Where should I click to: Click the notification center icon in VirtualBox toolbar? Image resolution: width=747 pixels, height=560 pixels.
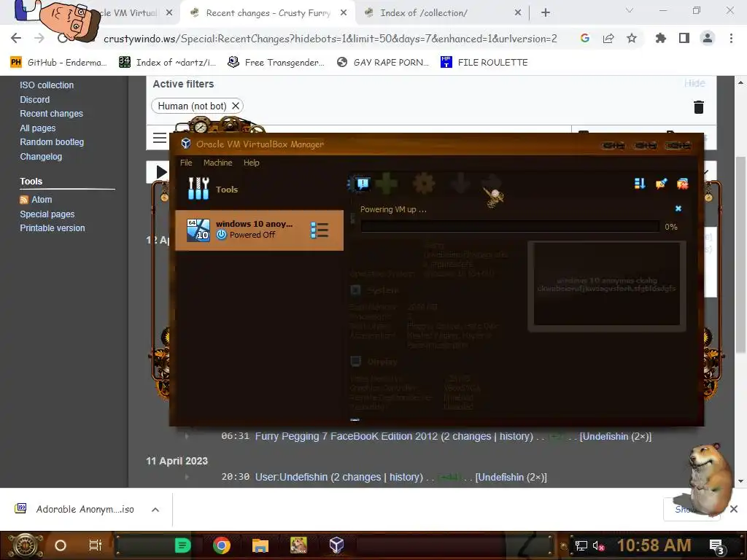click(363, 183)
